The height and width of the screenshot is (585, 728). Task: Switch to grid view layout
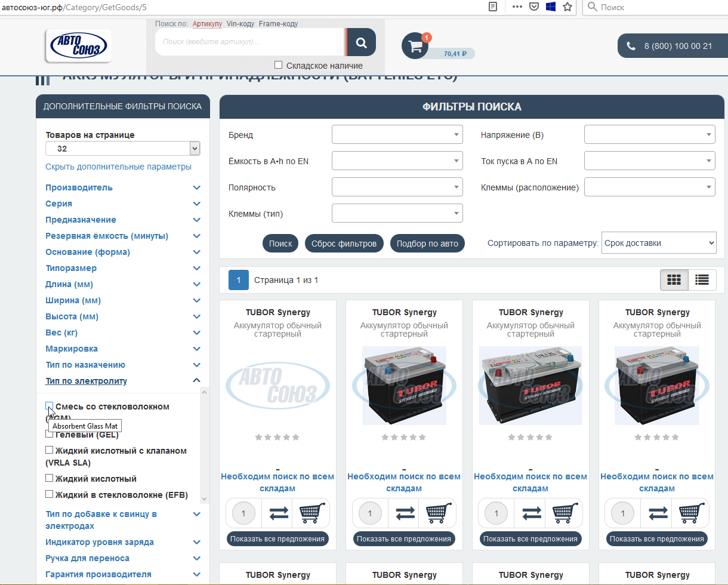pos(674,279)
